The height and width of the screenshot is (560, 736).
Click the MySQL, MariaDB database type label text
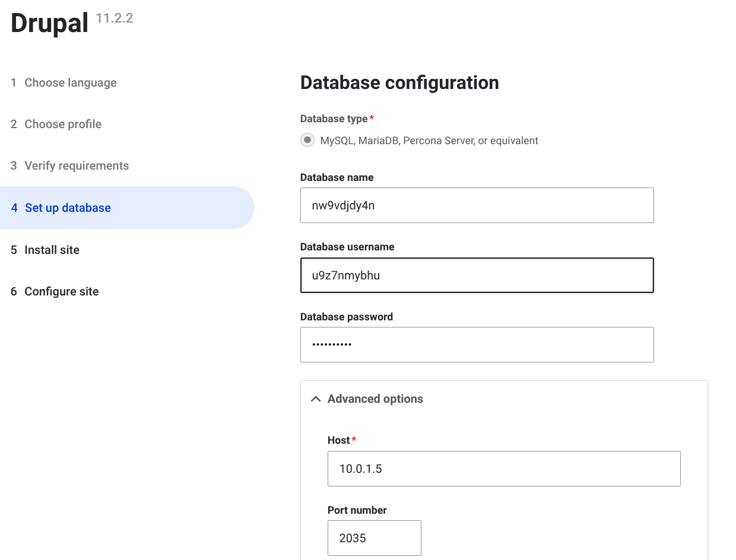(429, 141)
